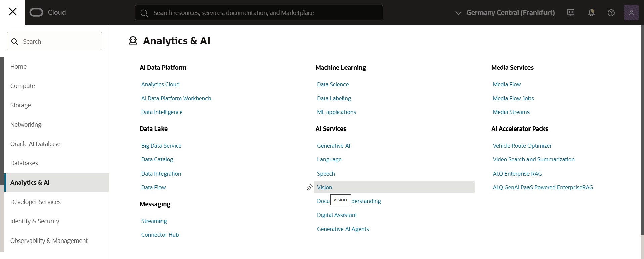
Task: Click the Media Flow Jobs link
Action: tap(513, 98)
